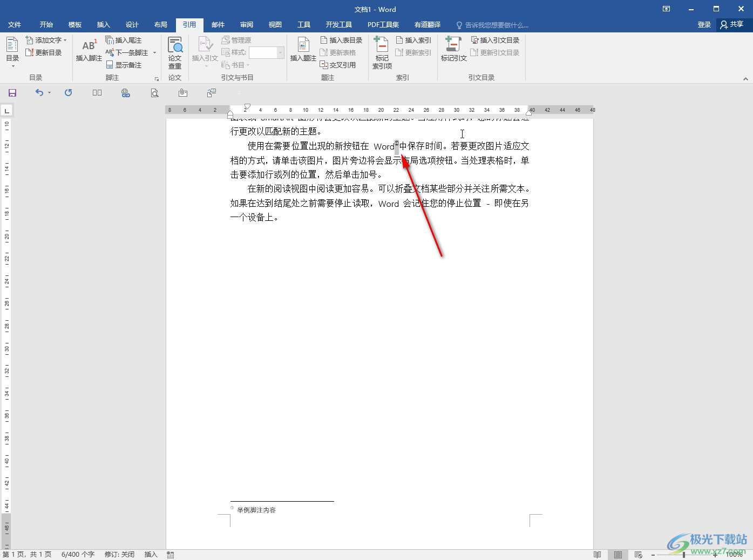Click 插入表目录 insert table of figures
753x560 pixels.
[x=341, y=40]
